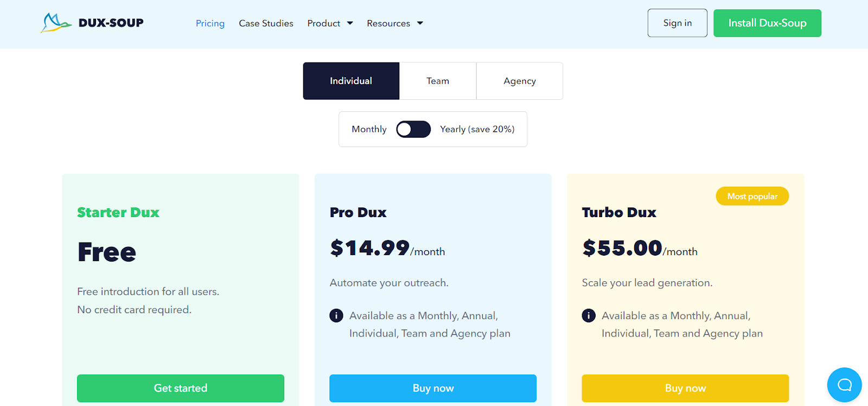Click Install Dux-Soup button
This screenshot has height=406, width=868.
(767, 23)
